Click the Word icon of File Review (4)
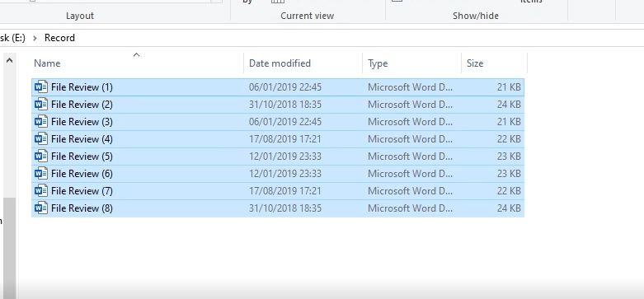Viewport: 644px width, 299px height. pyautogui.click(x=41, y=138)
